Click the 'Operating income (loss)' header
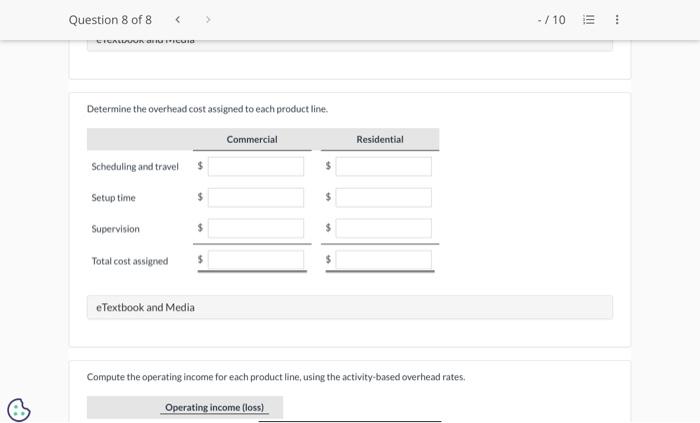This screenshot has width=700, height=423. coord(214,407)
